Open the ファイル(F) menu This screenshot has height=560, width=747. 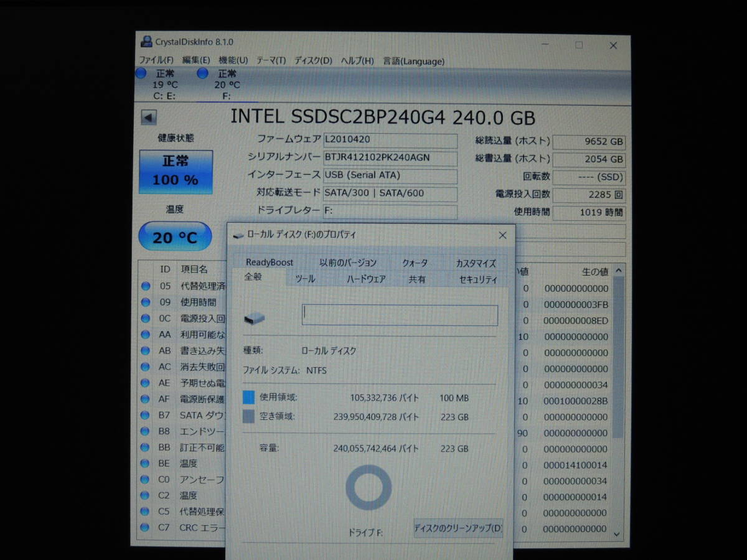pos(156,60)
